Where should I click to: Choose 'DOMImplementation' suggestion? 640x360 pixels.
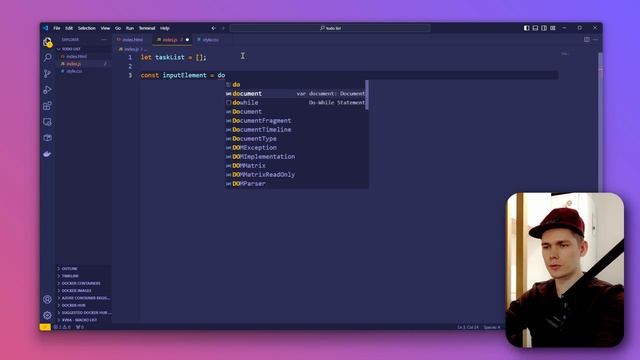pos(297,156)
